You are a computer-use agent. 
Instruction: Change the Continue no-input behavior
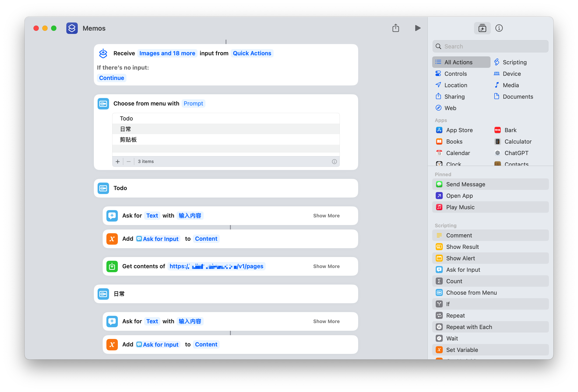[111, 78]
